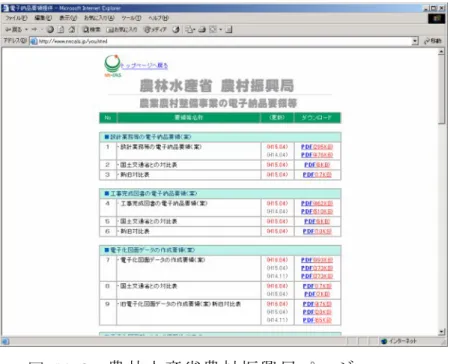The width and height of the screenshot is (450, 364).
Task: Download the PDF for row No. 5
Action: (317, 222)
